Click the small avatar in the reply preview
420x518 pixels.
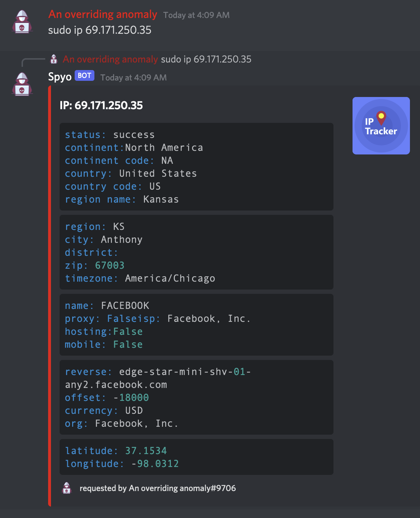click(x=54, y=59)
